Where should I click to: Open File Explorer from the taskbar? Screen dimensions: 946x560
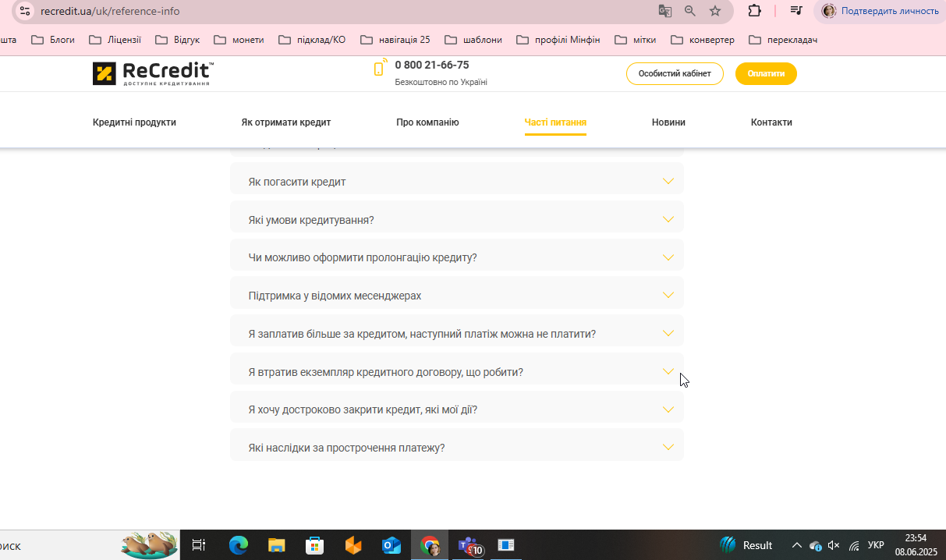coord(276,545)
